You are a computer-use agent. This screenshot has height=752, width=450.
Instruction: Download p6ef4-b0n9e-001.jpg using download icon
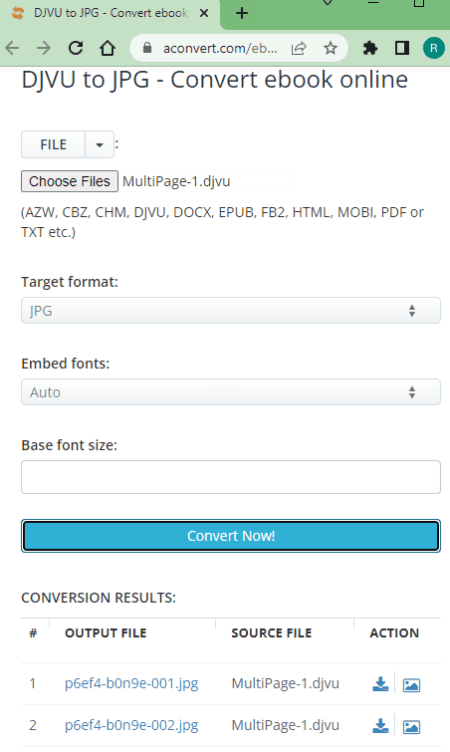380,684
